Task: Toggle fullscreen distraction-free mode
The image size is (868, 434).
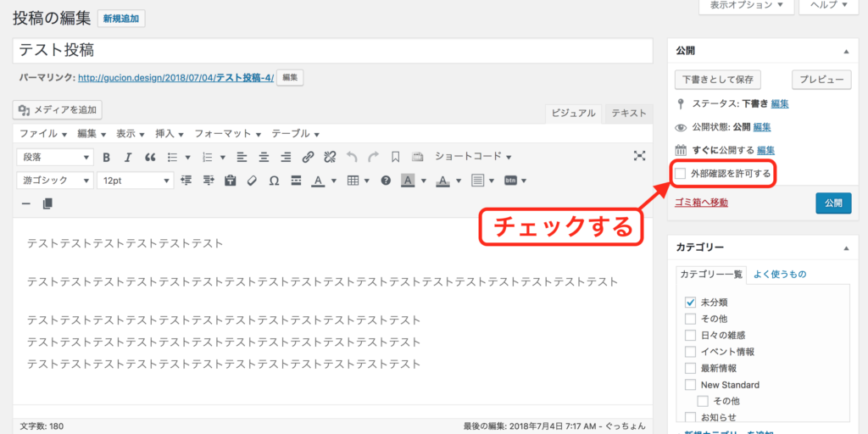Action: pos(640,156)
